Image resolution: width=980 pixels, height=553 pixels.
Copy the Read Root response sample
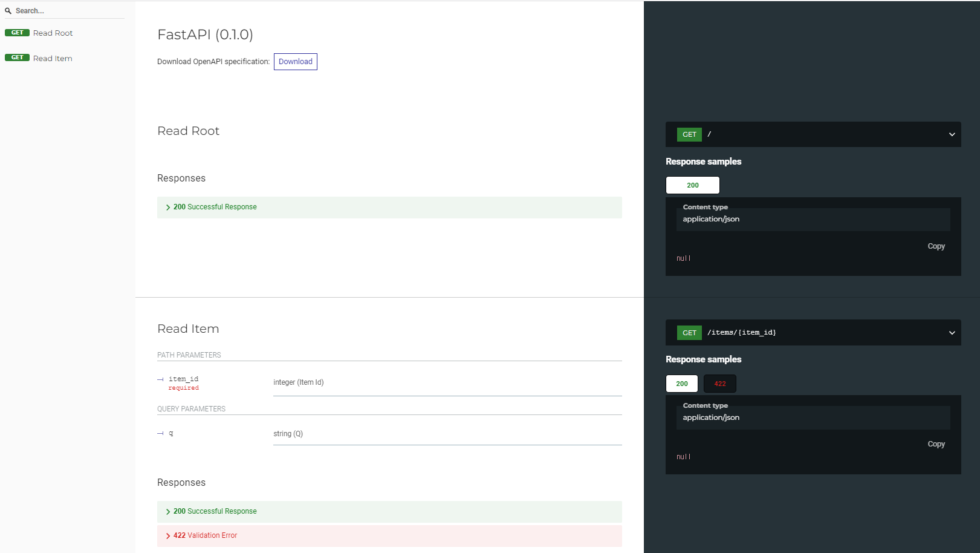(x=936, y=246)
